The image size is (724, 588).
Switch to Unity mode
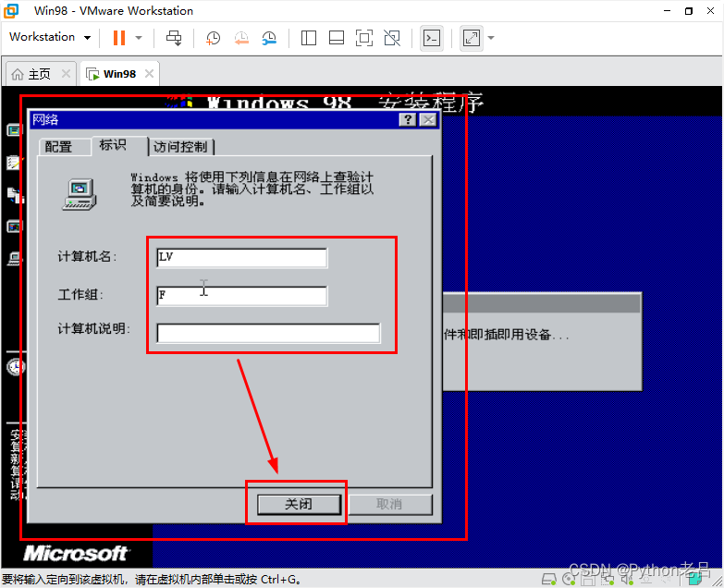[x=392, y=38]
